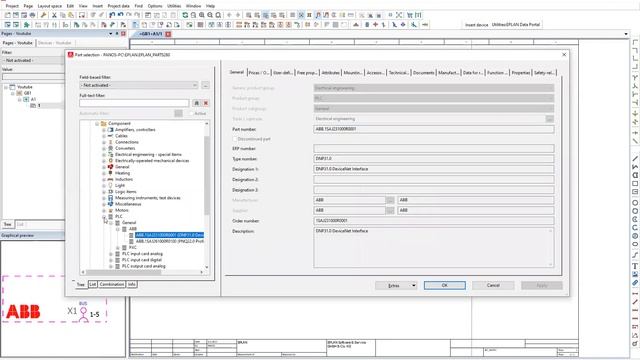Select the Circle tool in right toolbar
Screen dimensions: 640x360
pos(635,203)
